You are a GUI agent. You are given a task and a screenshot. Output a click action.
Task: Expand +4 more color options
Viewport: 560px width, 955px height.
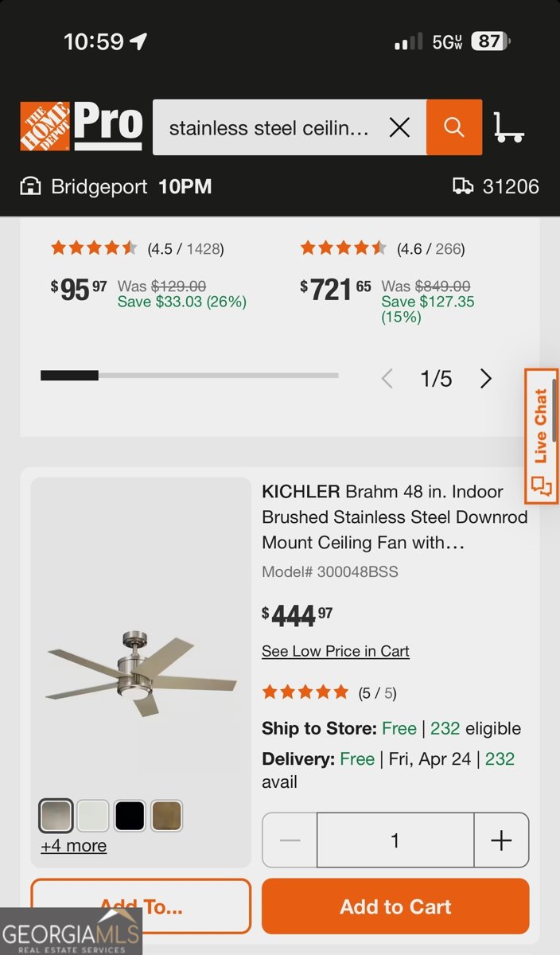[74, 846]
